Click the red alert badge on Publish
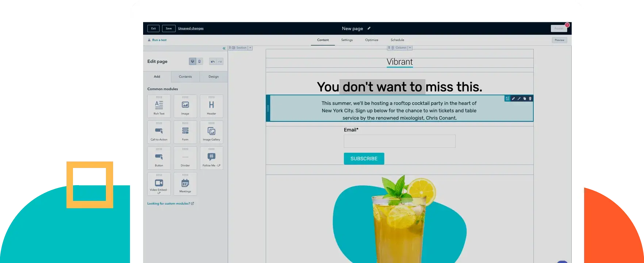 (x=567, y=25)
